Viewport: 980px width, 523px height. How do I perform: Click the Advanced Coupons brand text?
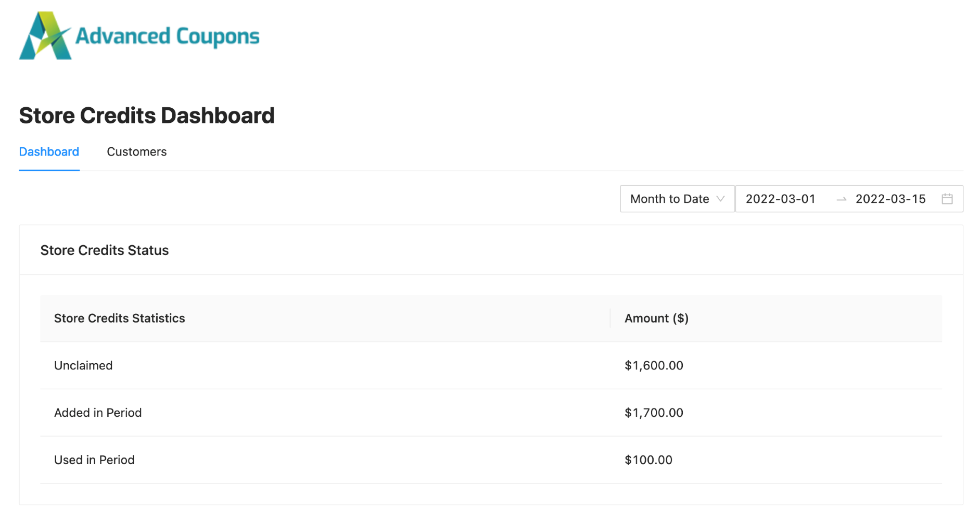[x=167, y=36]
